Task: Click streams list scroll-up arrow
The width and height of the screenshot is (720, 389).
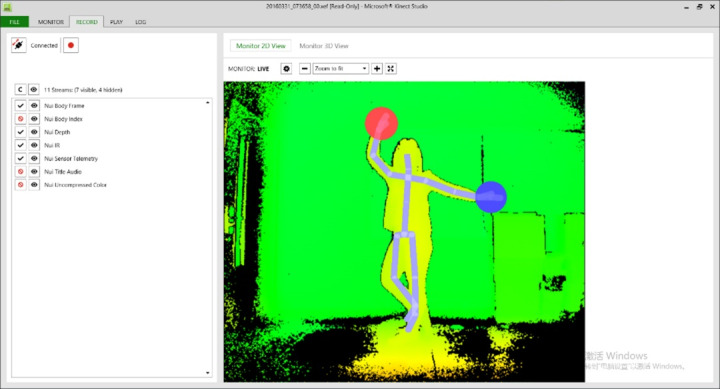Action: click(208, 102)
